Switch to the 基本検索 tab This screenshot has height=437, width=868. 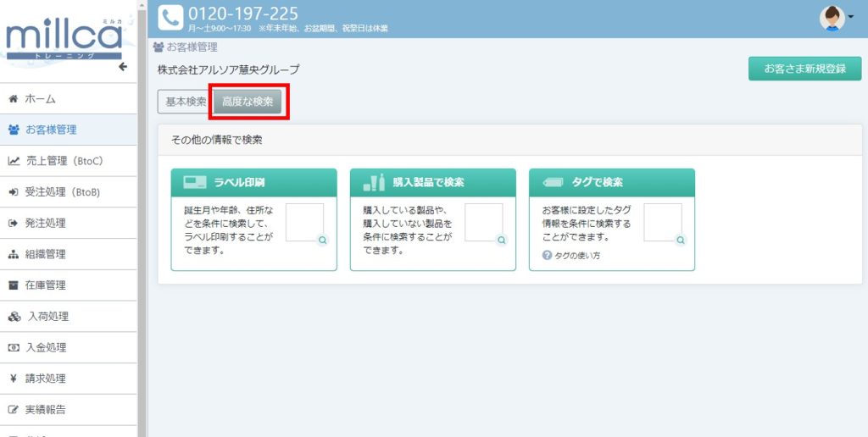[185, 102]
